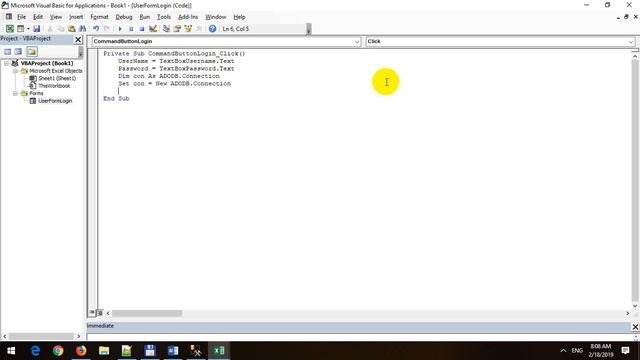Click the 'Set con = New ADODB.Connection' line

click(174, 83)
